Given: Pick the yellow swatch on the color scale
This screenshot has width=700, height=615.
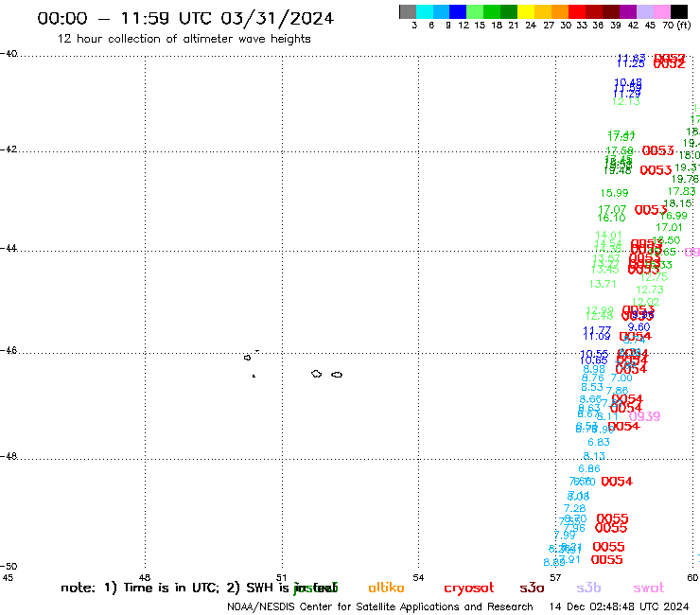Looking at the screenshot, I should point(526,11).
